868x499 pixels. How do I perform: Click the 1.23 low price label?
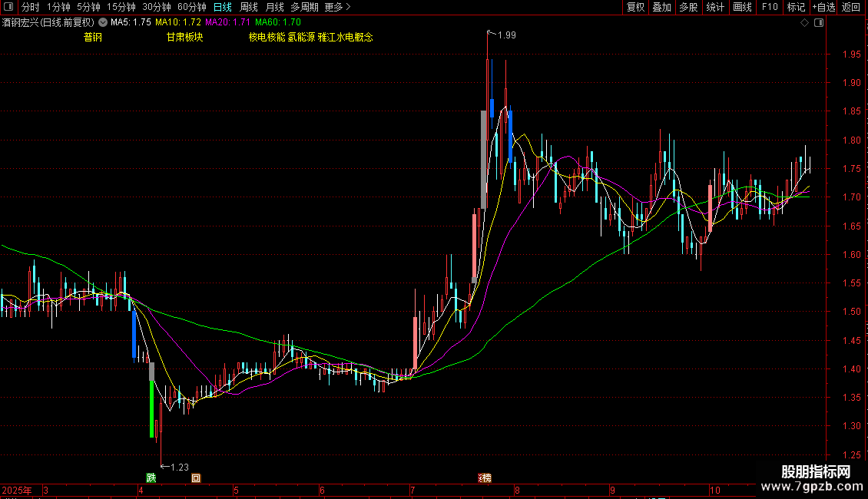tap(179, 468)
